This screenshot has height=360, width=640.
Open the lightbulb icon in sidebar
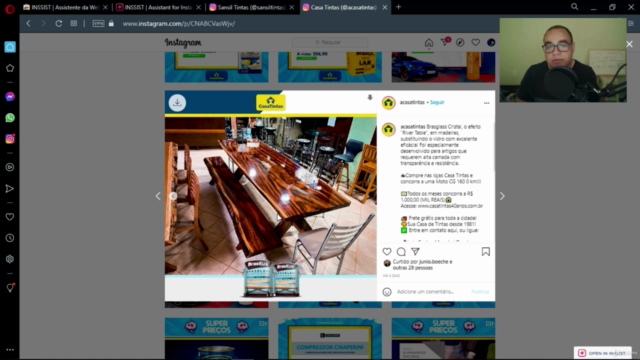pos(10,288)
